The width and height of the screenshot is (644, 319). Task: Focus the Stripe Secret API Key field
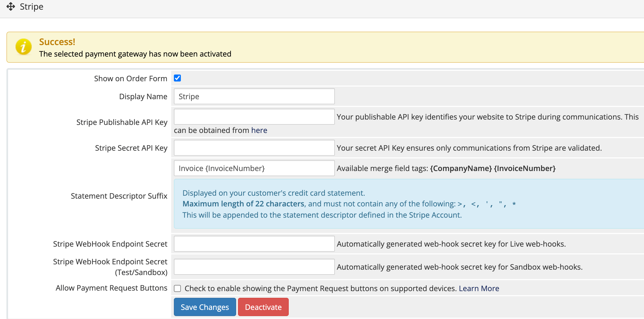coord(254,148)
